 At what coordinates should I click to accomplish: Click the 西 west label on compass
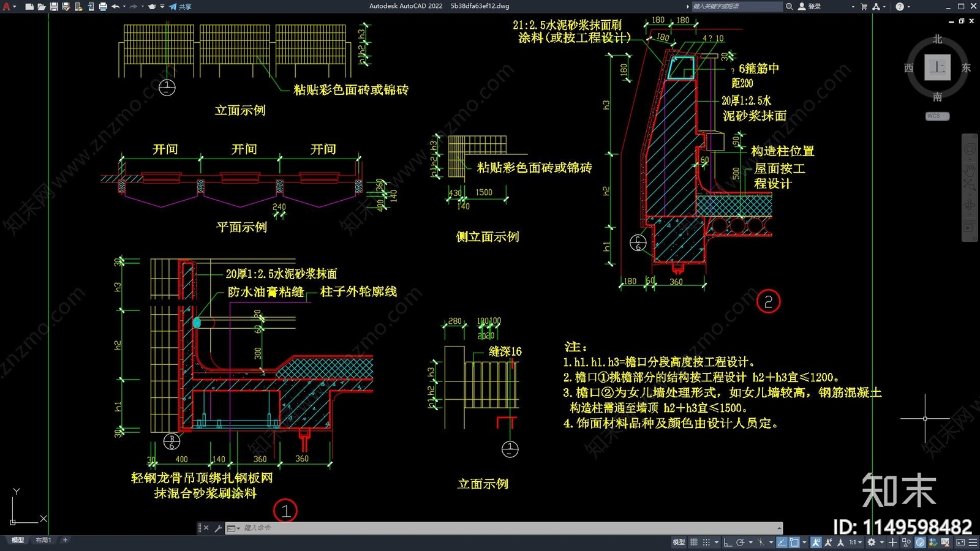coord(909,68)
